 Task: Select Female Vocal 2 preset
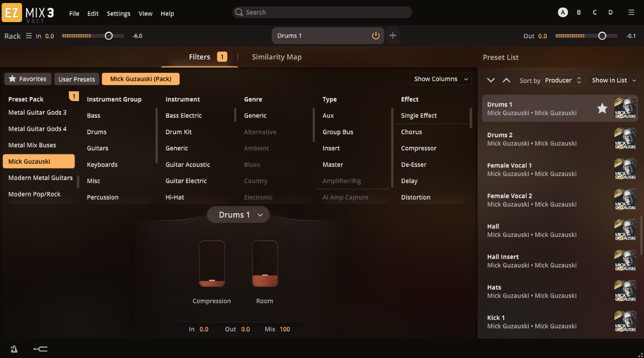point(560,200)
